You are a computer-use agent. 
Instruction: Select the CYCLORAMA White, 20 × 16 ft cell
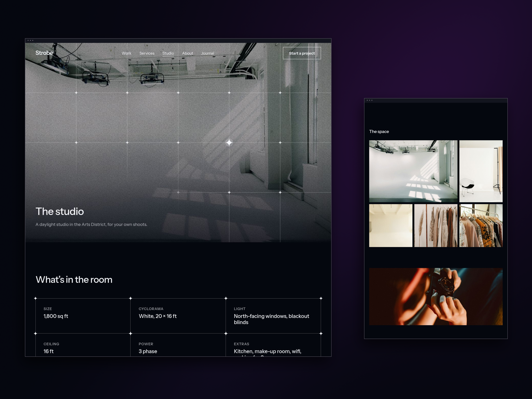pyautogui.click(x=178, y=316)
